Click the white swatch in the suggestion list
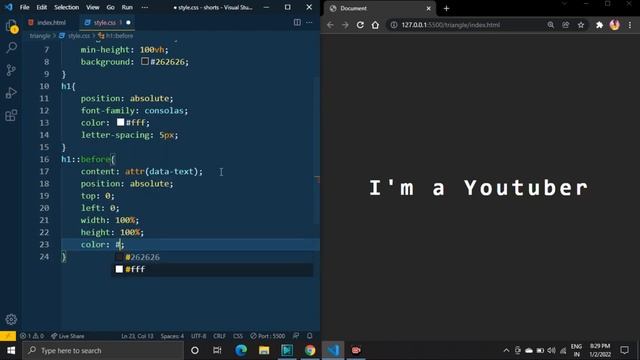The image size is (640, 360). 119,269
